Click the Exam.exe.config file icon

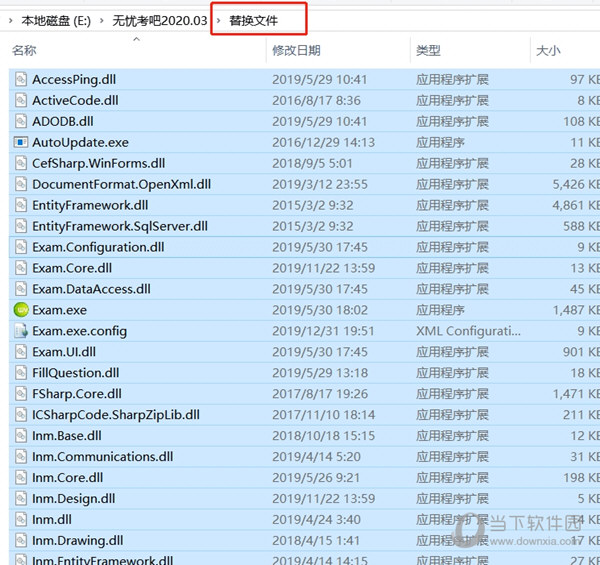pos(21,331)
